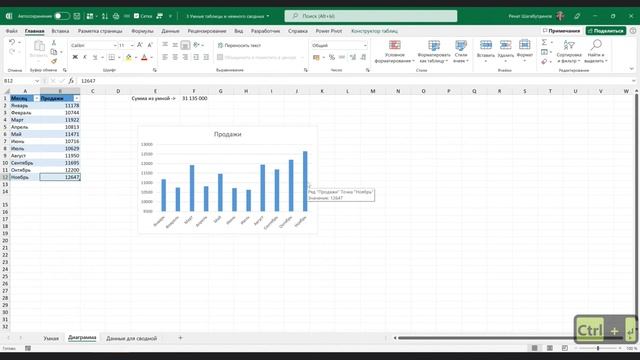Click the Примечания comments button

[561, 31]
